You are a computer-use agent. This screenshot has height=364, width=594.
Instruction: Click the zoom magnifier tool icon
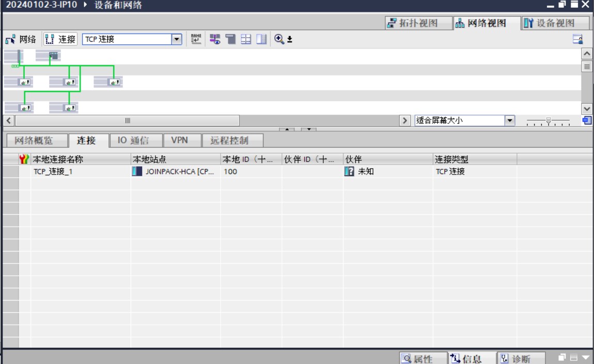(x=279, y=39)
